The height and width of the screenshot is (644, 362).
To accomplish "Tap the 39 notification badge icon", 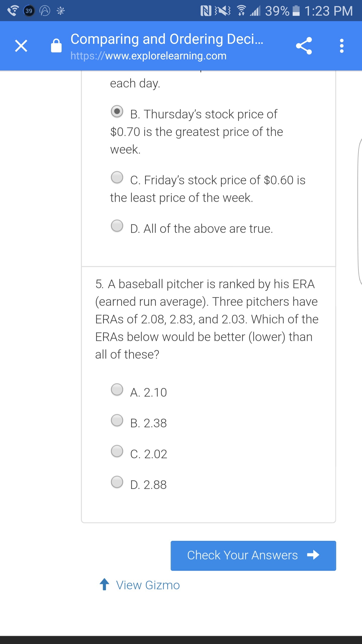I will click(x=29, y=11).
